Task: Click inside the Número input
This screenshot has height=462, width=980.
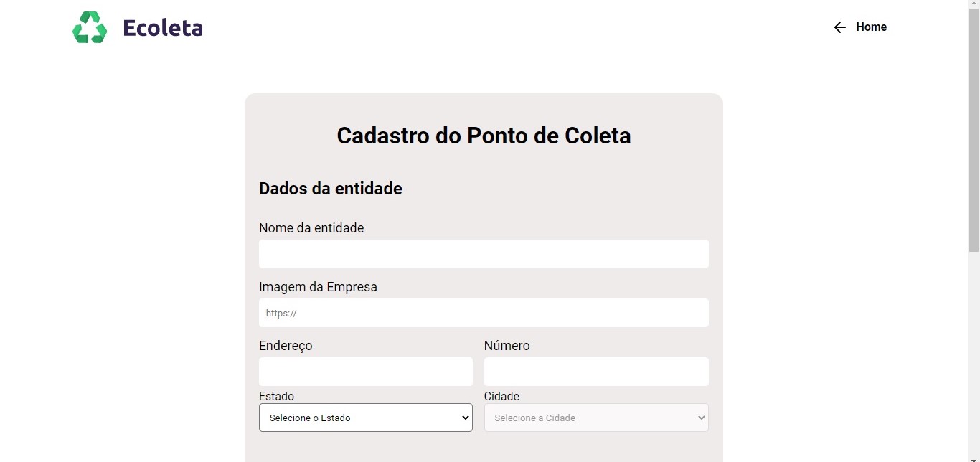Action: 595,372
